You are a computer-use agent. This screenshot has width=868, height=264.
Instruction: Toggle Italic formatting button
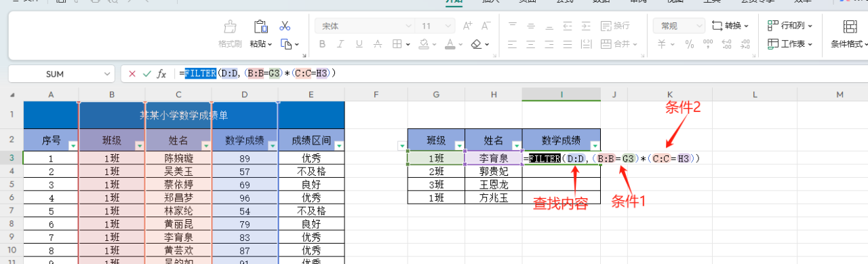(341, 44)
